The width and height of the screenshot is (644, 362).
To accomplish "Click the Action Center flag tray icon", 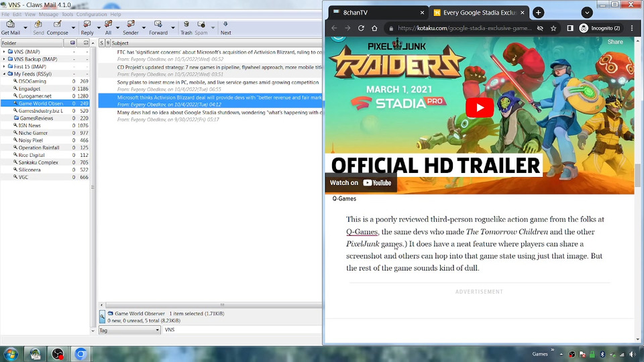I will click(582, 354).
